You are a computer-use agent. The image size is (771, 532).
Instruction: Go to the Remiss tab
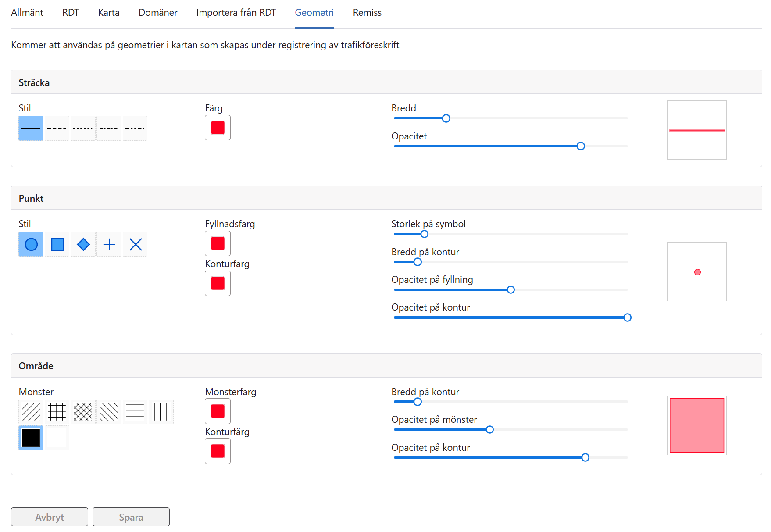367,13
